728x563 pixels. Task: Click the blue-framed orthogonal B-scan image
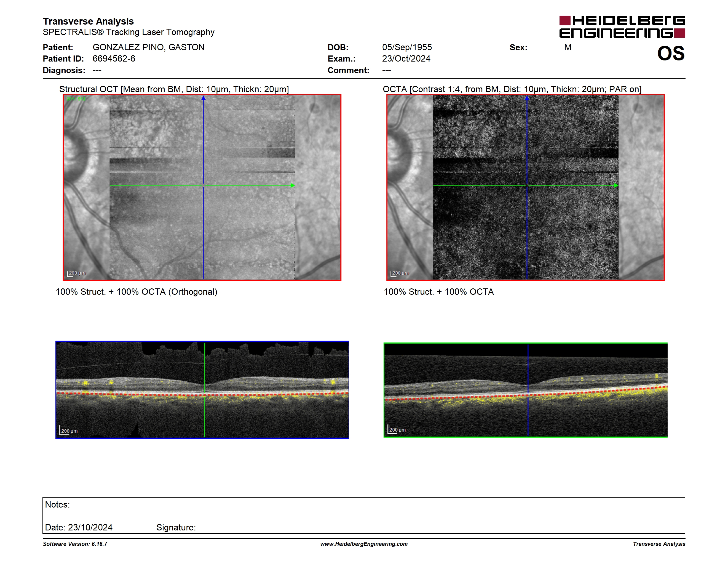(x=202, y=390)
